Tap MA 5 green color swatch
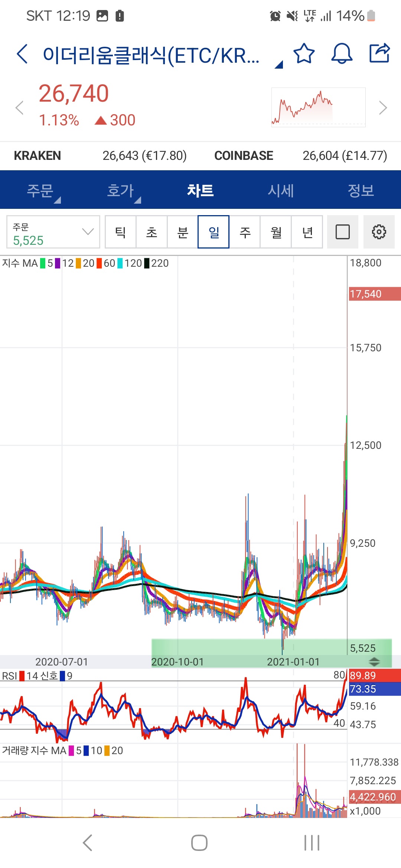The image size is (401, 868). point(43,263)
